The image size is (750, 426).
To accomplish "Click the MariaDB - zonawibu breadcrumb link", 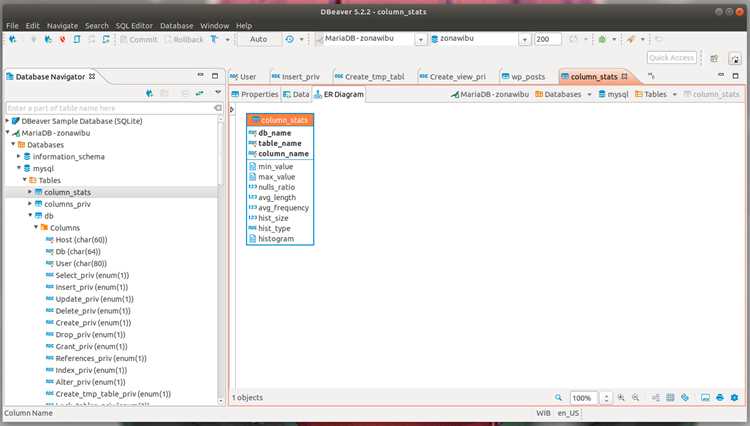I will [x=490, y=95].
